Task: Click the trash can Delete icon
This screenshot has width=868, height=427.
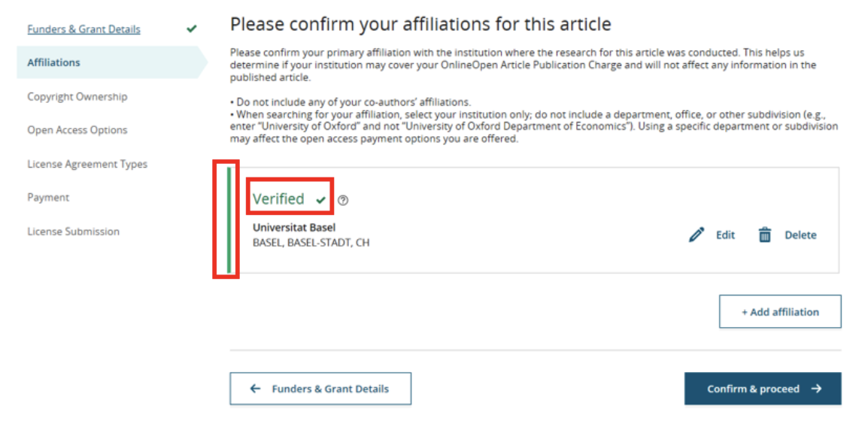Action: coord(765,235)
